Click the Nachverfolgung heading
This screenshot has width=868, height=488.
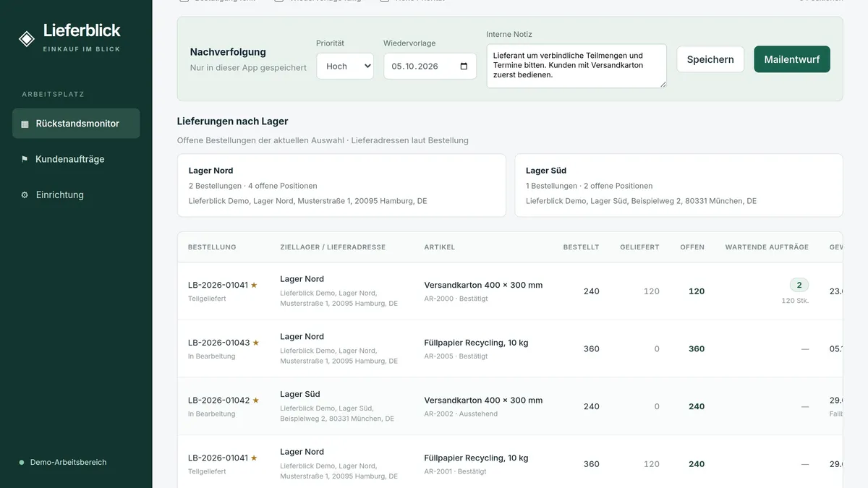pyautogui.click(x=228, y=52)
